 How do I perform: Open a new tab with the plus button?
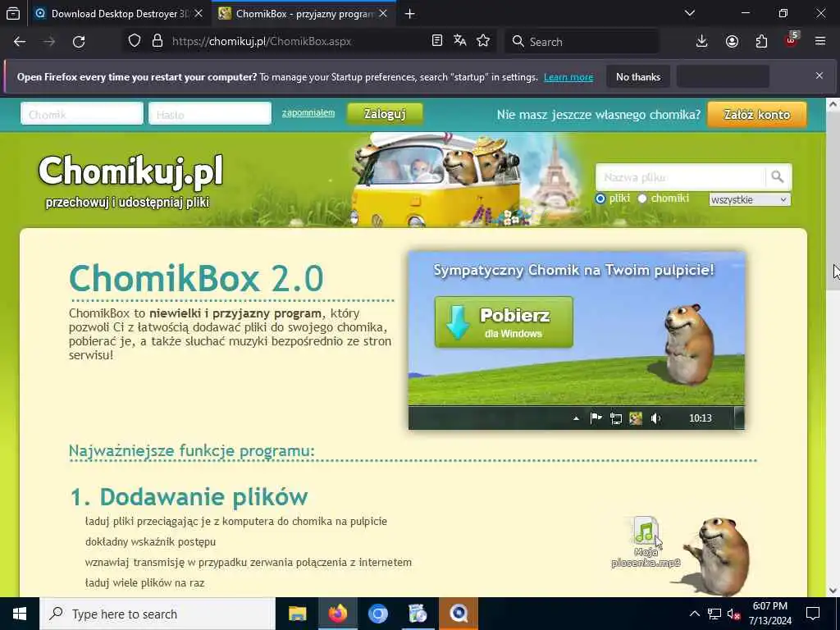tap(410, 14)
